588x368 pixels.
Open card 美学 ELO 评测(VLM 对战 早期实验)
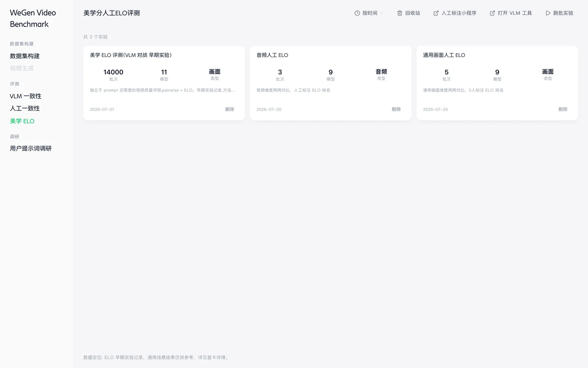130,55
